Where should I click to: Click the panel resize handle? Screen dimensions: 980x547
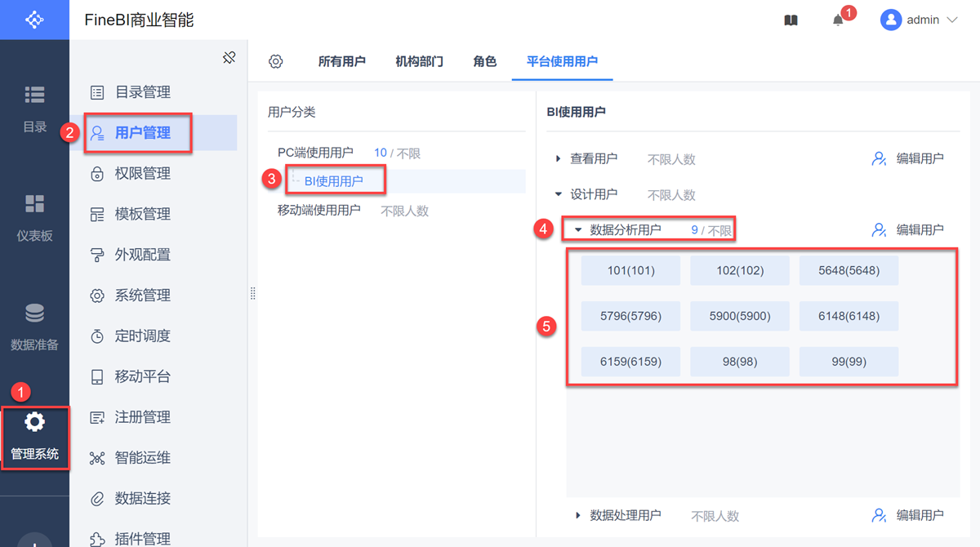[252, 294]
